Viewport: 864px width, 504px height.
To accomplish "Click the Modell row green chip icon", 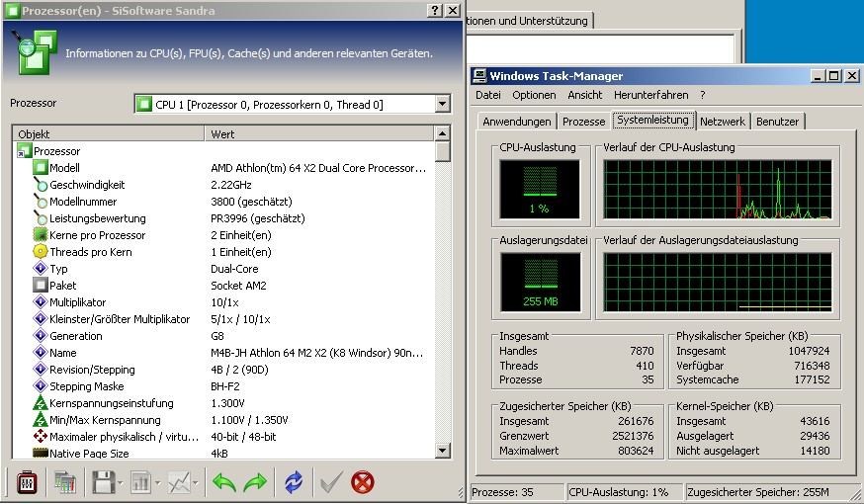I will (x=41, y=167).
